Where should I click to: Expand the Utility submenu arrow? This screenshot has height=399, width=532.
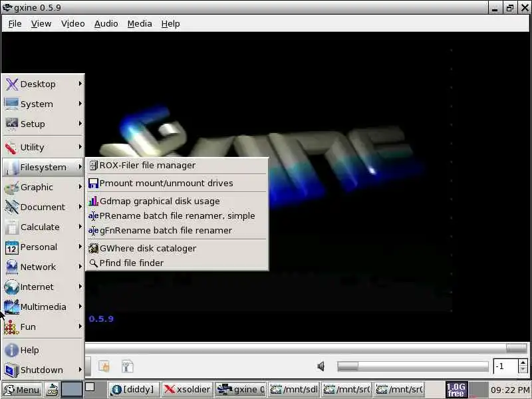[80, 147]
